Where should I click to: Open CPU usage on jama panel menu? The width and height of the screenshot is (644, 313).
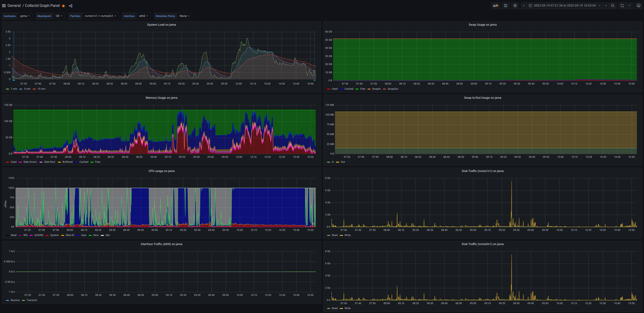(x=162, y=171)
